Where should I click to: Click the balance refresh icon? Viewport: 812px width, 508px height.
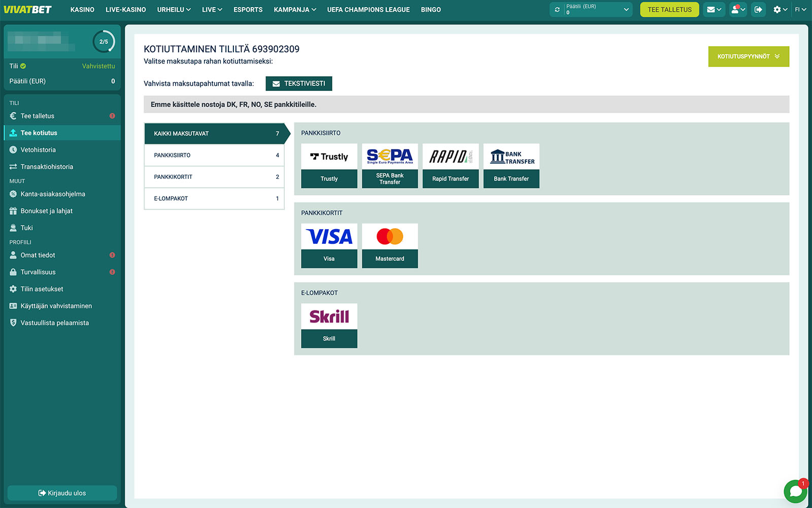pyautogui.click(x=557, y=10)
